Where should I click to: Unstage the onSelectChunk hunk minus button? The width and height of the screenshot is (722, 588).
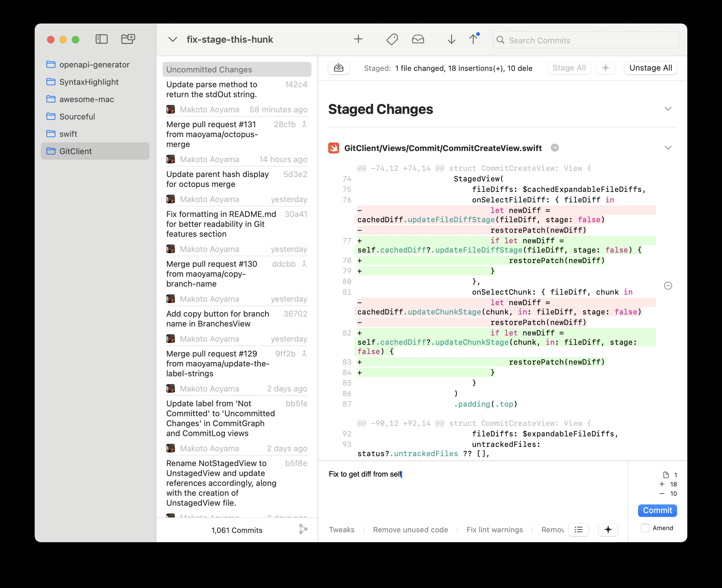click(x=668, y=286)
